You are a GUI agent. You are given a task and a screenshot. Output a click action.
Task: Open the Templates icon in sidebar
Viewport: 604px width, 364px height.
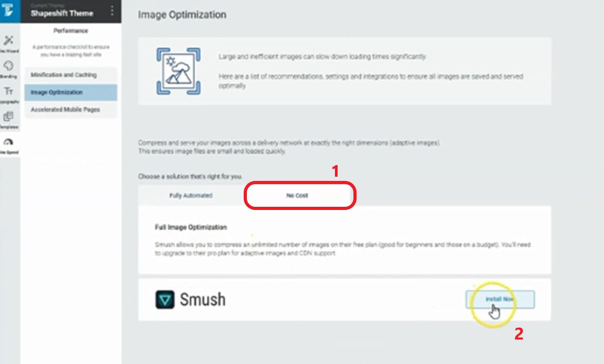click(x=8, y=117)
